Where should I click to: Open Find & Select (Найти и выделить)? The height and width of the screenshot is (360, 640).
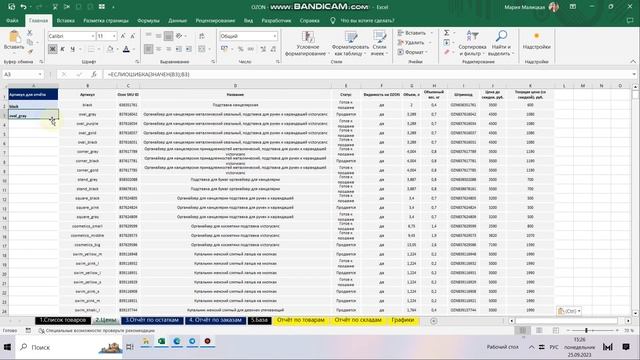[x=501, y=43]
